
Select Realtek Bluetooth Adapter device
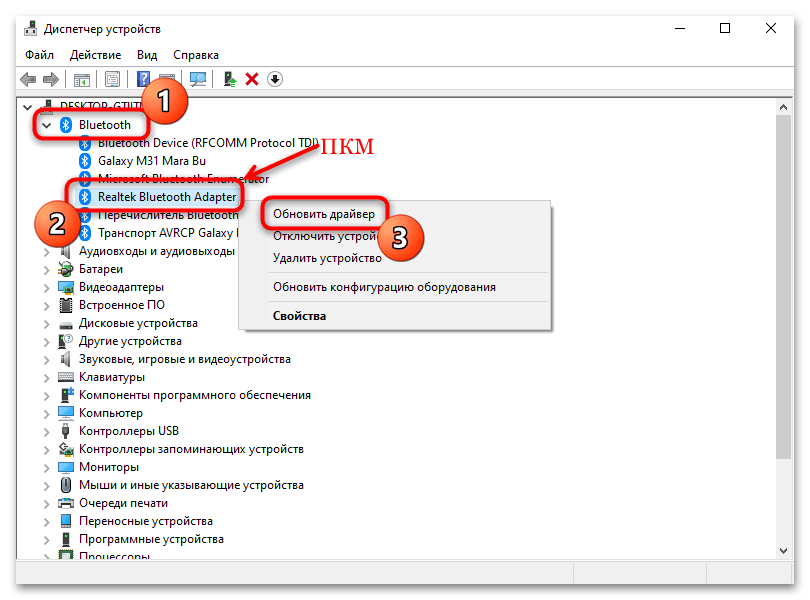(167, 197)
